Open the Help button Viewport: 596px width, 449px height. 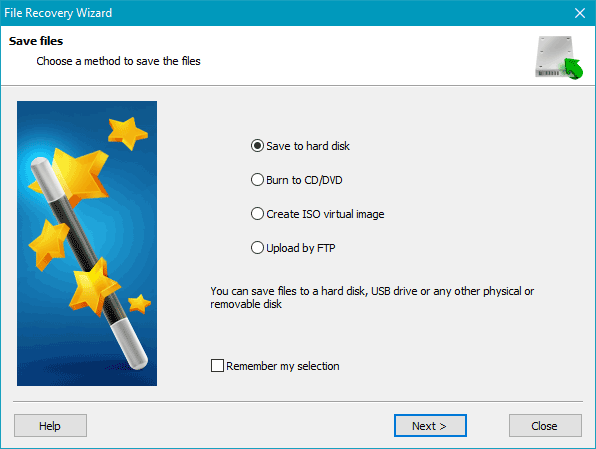(50, 426)
